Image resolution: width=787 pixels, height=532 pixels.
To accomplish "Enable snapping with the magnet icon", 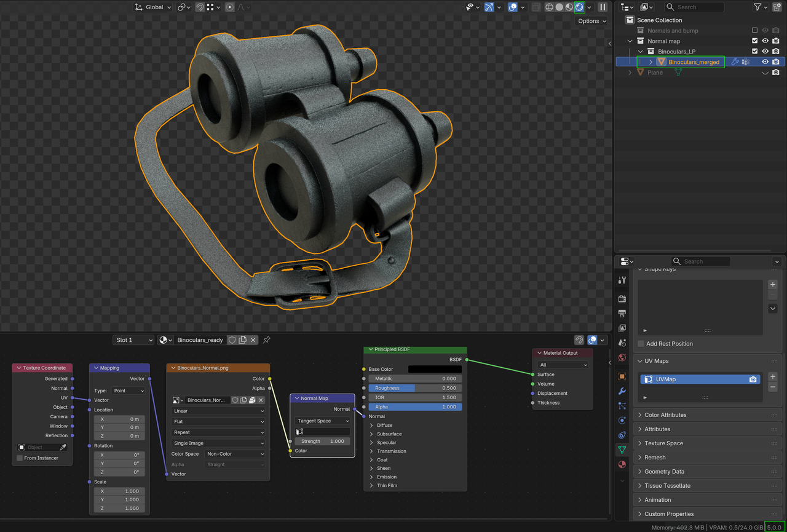I will pos(200,7).
